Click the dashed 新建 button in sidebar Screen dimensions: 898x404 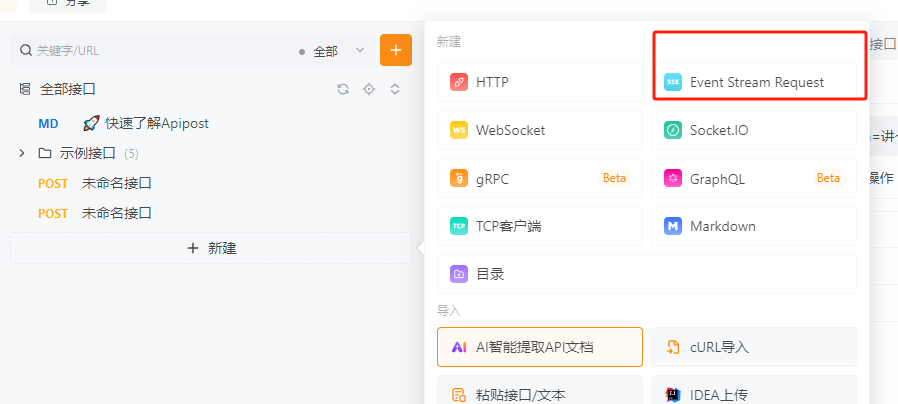tap(211, 248)
